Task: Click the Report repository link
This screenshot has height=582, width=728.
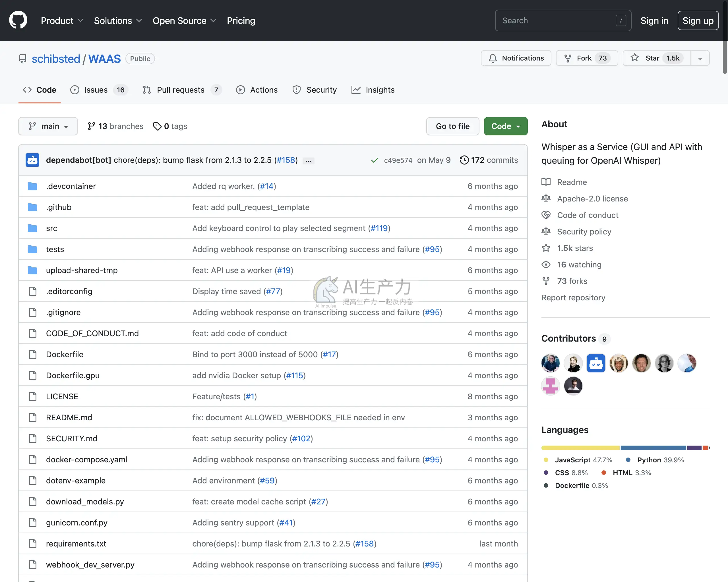Action: click(573, 298)
